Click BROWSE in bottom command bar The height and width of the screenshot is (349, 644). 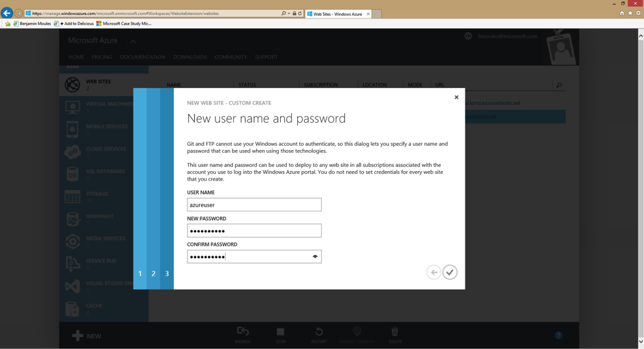[243, 335]
